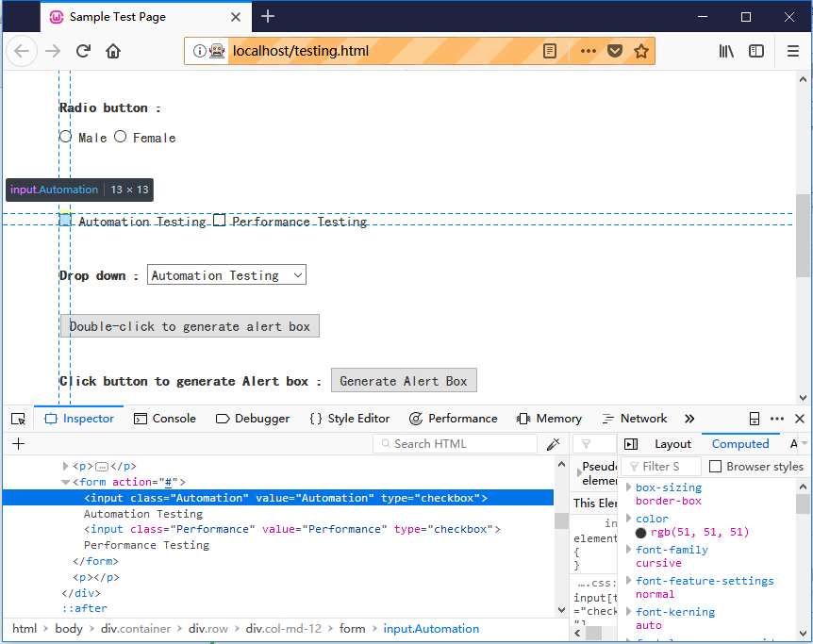Screen dimensions: 813x644
Task: Select body in the breadcrumb trail
Action: (69, 629)
